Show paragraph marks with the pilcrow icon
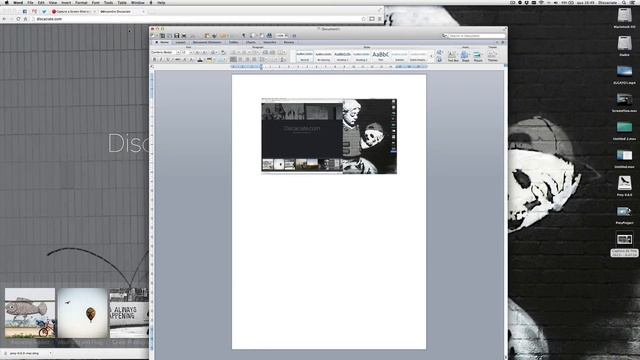Screen dimensions: 640x360 click(244, 36)
